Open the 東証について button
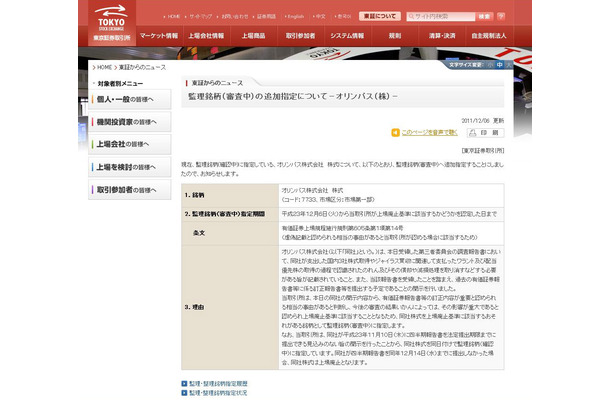This screenshot has width=610, height=400. 380,16
